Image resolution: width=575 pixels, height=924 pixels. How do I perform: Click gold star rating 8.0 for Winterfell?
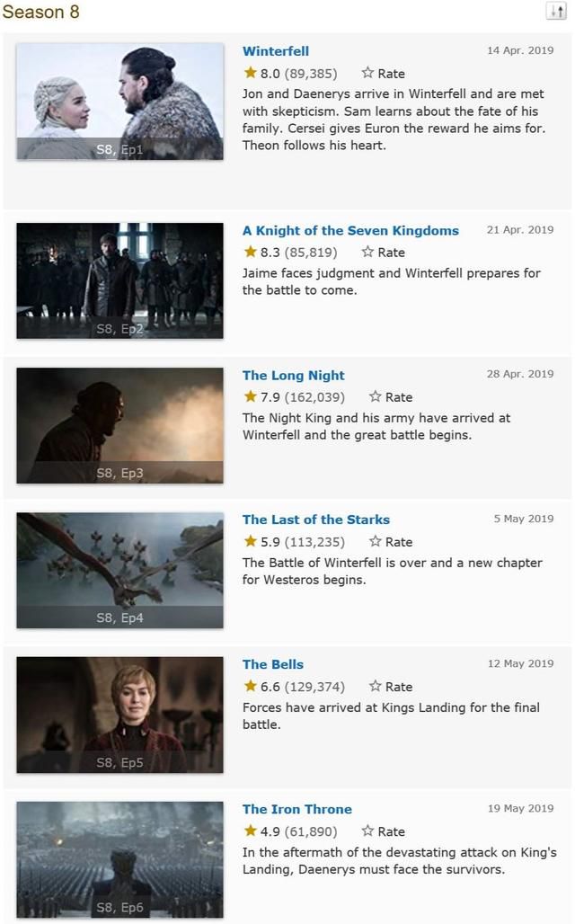pos(251,73)
